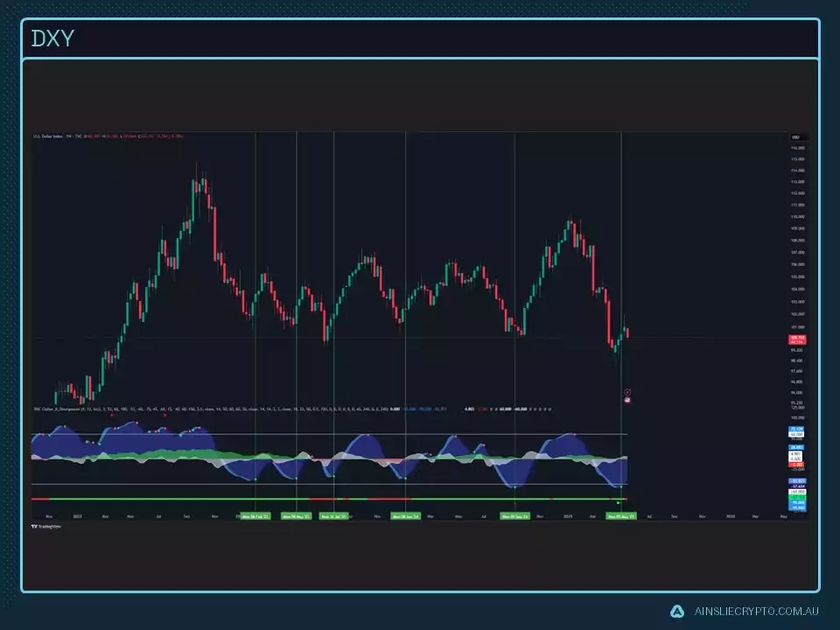Click the small red icon below the alert circle
The image size is (840, 630).
(627, 400)
